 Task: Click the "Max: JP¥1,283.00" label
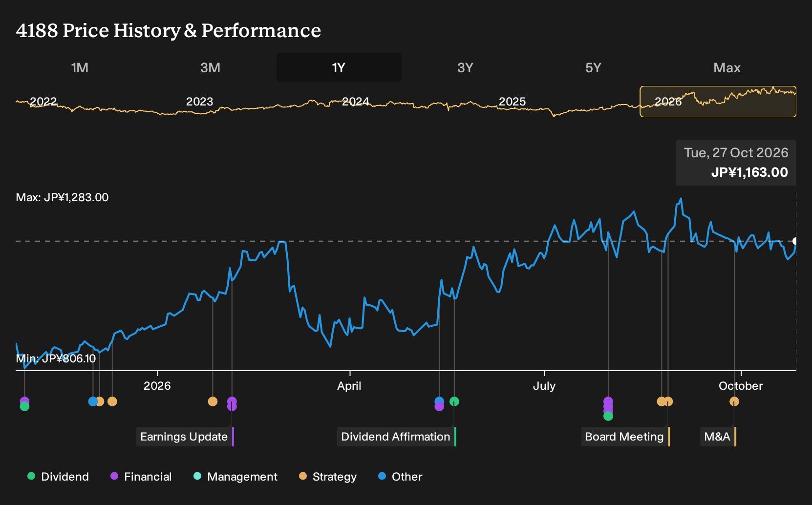click(x=63, y=197)
